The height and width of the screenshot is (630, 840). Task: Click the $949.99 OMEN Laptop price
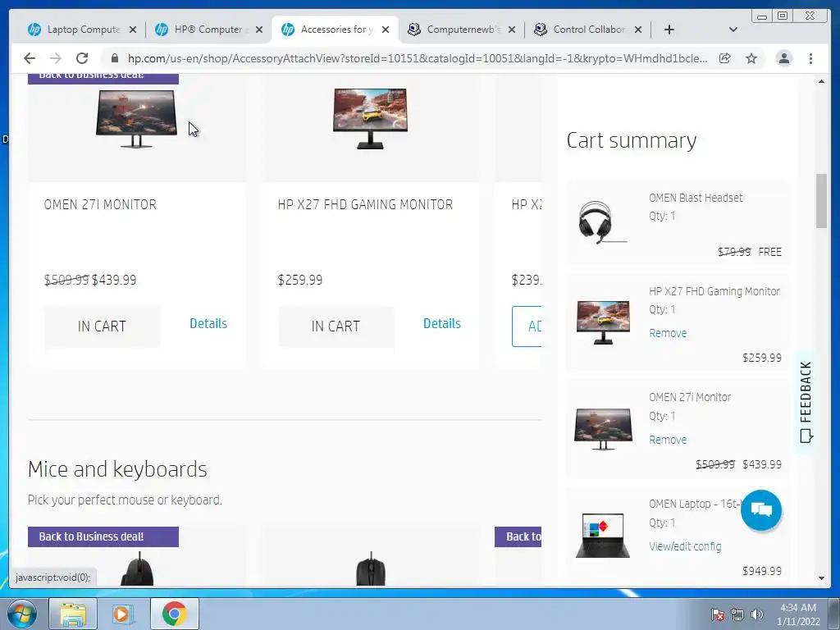pyautogui.click(x=762, y=571)
